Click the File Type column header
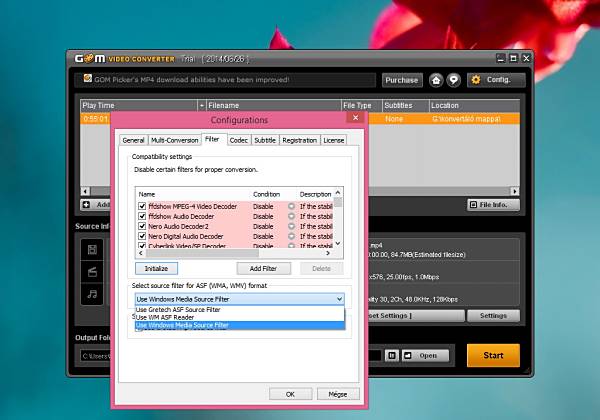 pos(362,106)
